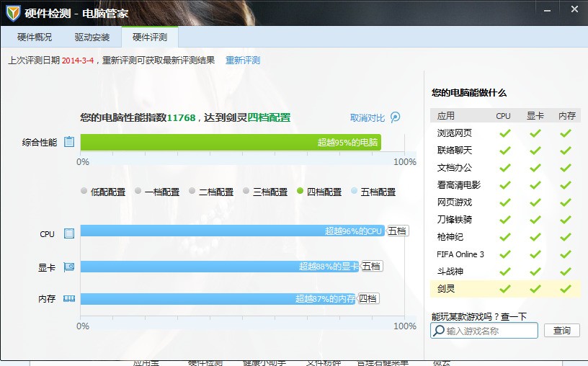
Task: Click the green 四档配置 heading text
Action: point(269,117)
